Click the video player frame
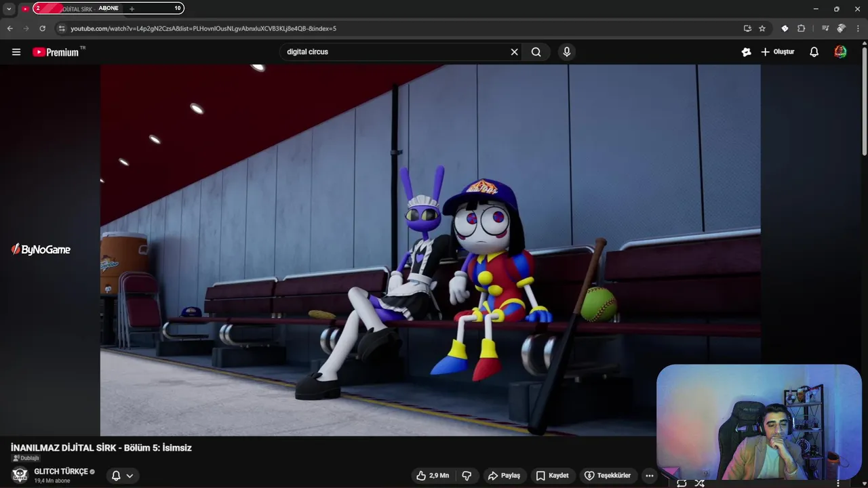The height and width of the screenshot is (488, 868). (430, 250)
